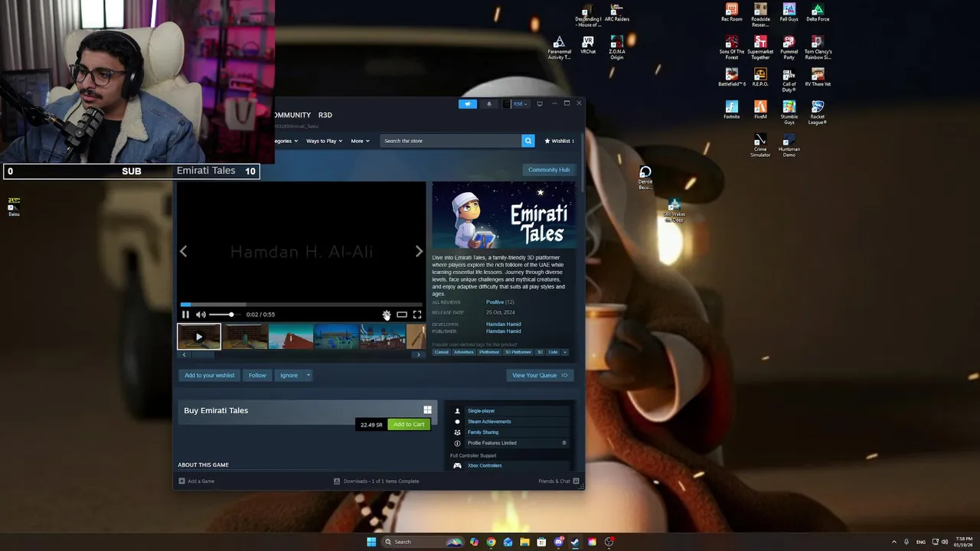
Task: Open Friends & Chat panel
Action: pyautogui.click(x=559, y=481)
